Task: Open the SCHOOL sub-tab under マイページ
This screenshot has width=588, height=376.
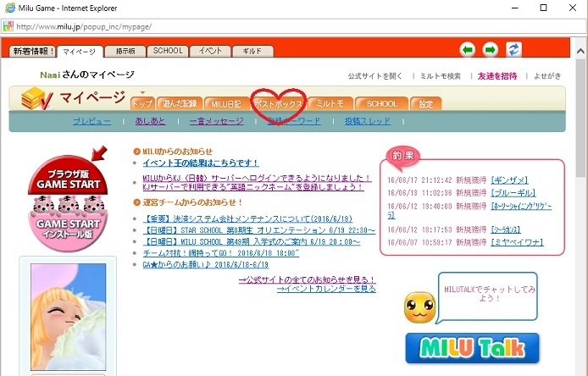Action: pyautogui.click(x=381, y=103)
